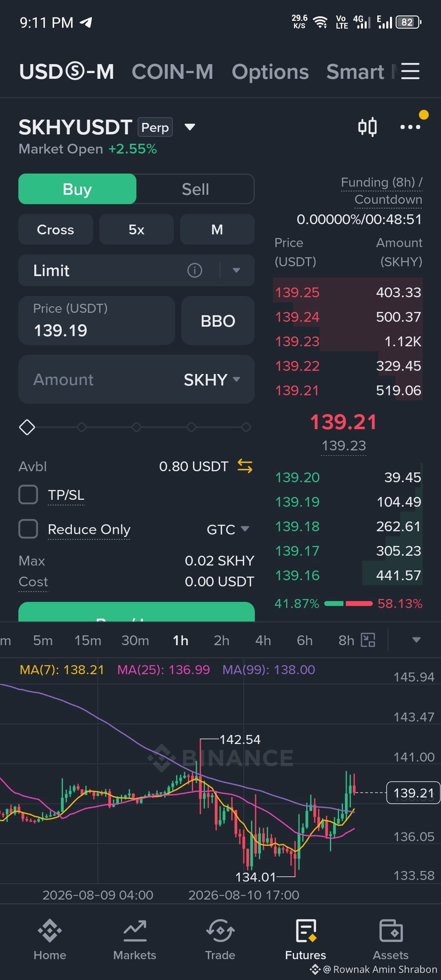Switch to the Buy side

click(x=77, y=189)
